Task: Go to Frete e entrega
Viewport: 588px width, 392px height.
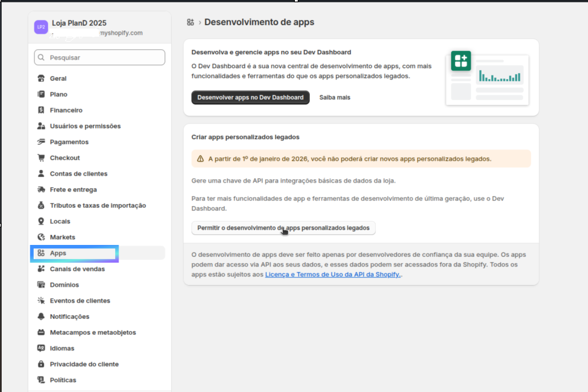Action: (x=100, y=189)
